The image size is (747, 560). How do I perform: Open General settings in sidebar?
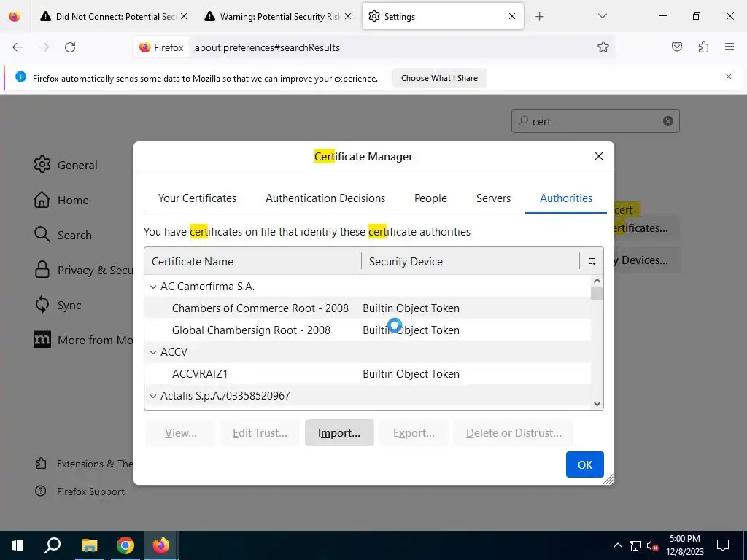click(66, 165)
